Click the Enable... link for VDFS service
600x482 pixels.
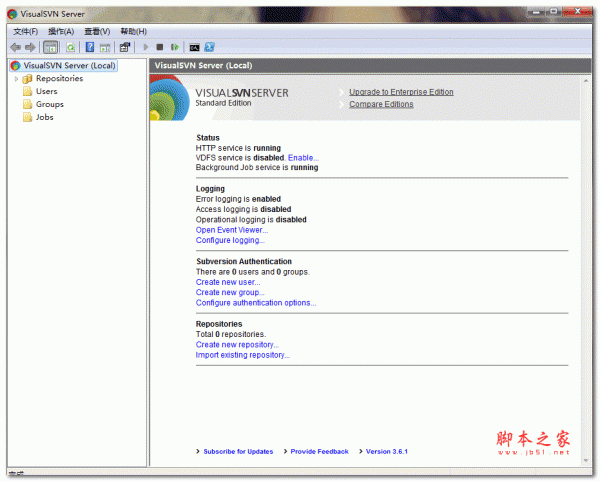303,158
